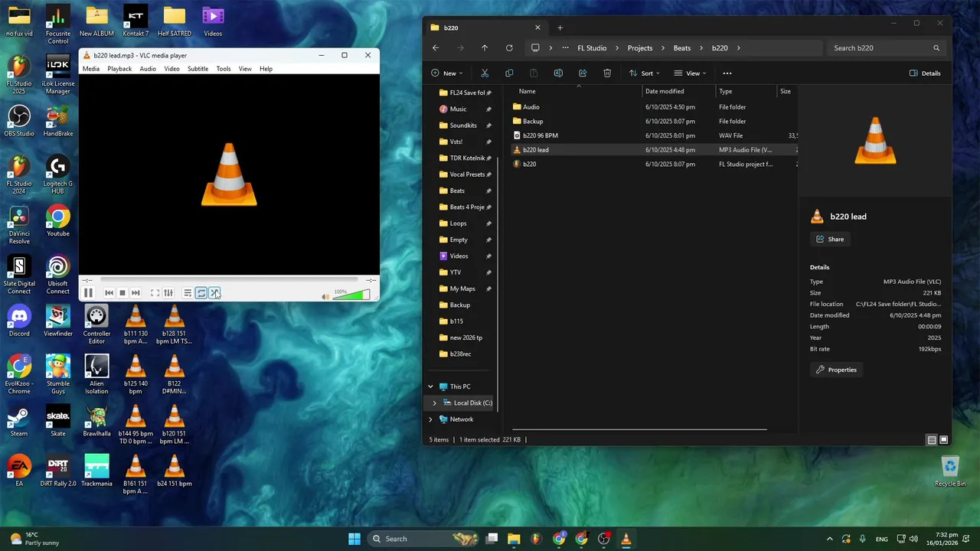Click the Share icon in Explorer toolbar
Screen dimensions: 980x551
(583, 73)
